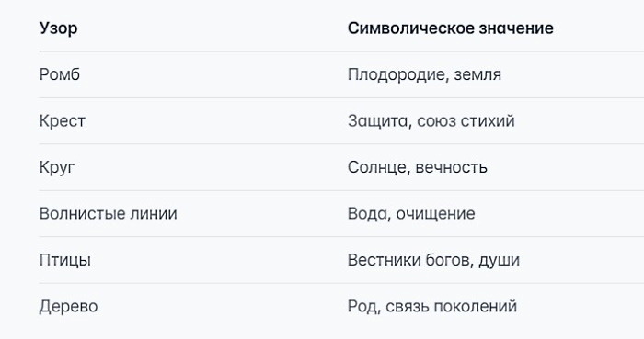Click the "Вода, очищение" cell
The width and height of the screenshot is (644, 339).
[411, 213]
